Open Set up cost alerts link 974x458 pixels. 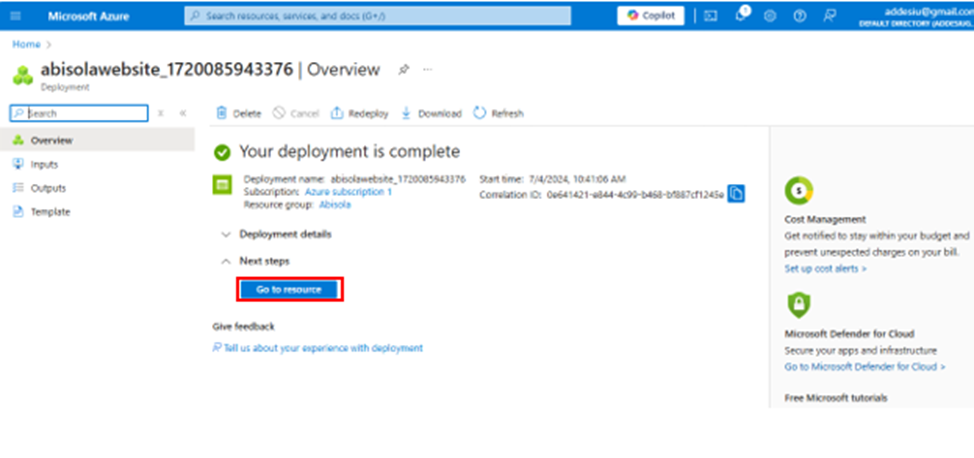(x=826, y=268)
